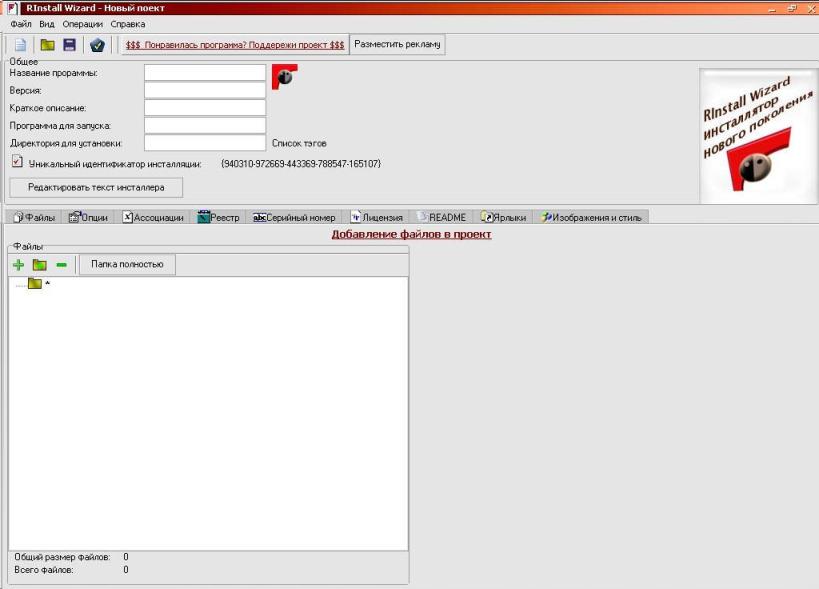Switch to the Ярлыки tab
This screenshot has width=819, height=589.
(x=504, y=217)
